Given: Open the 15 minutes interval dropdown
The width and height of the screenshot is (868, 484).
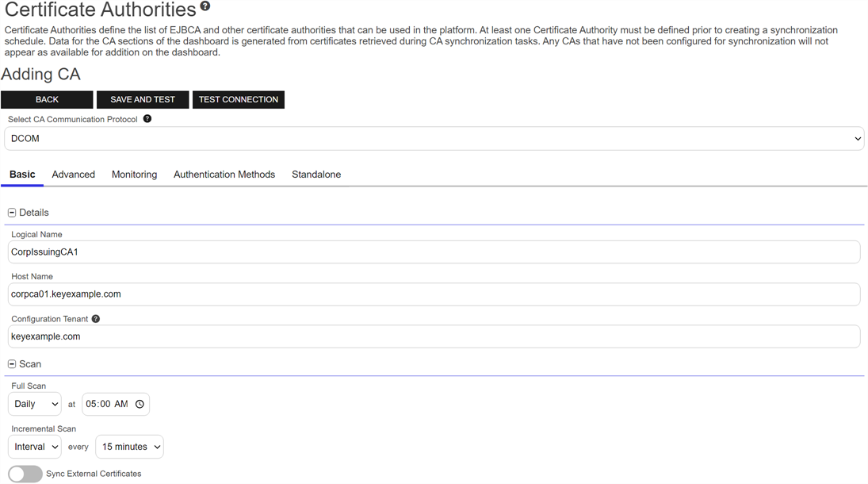Looking at the screenshot, I should 129,447.
